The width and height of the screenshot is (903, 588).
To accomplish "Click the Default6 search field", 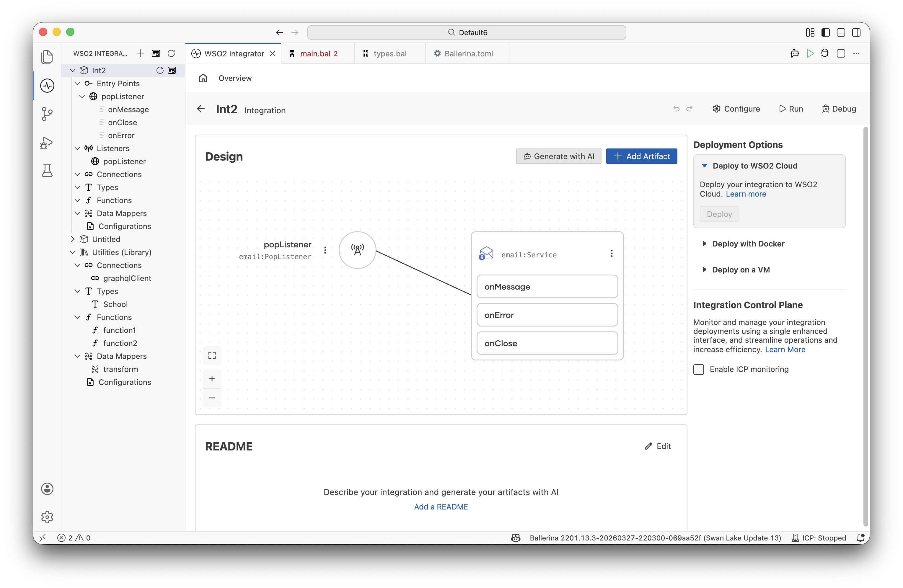I will (467, 33).
